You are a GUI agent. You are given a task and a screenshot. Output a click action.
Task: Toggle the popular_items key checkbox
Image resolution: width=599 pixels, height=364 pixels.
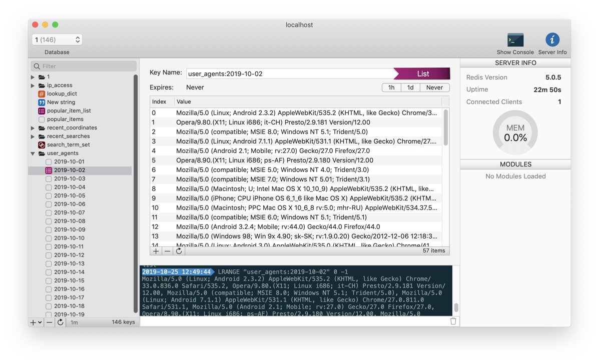(42, 119)
